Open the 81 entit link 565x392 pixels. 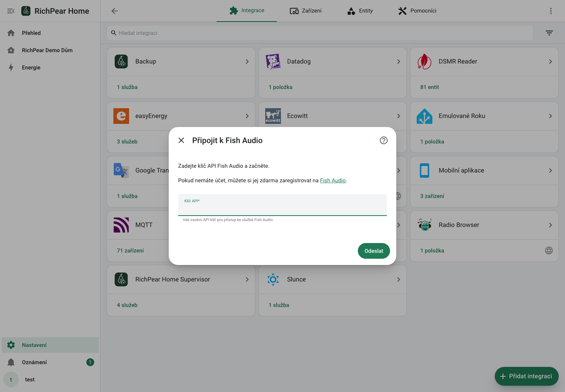click(x=430, y=87)
